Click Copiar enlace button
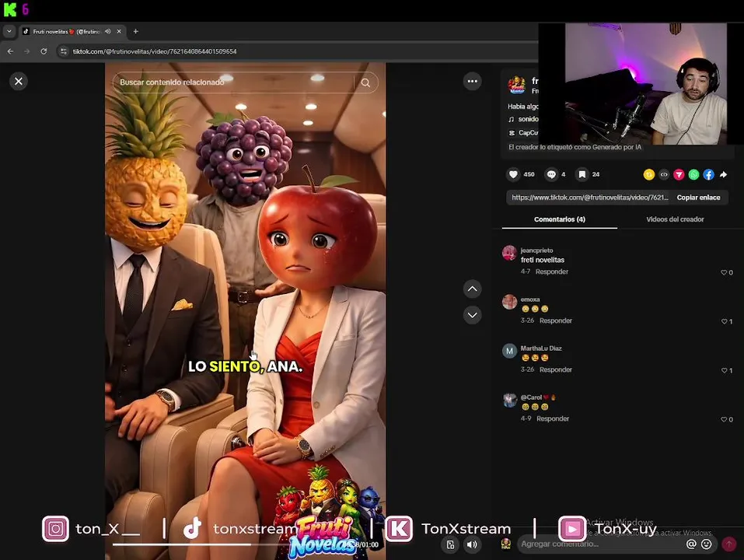The height and width of the screenshot is (560, 744). 698,198
